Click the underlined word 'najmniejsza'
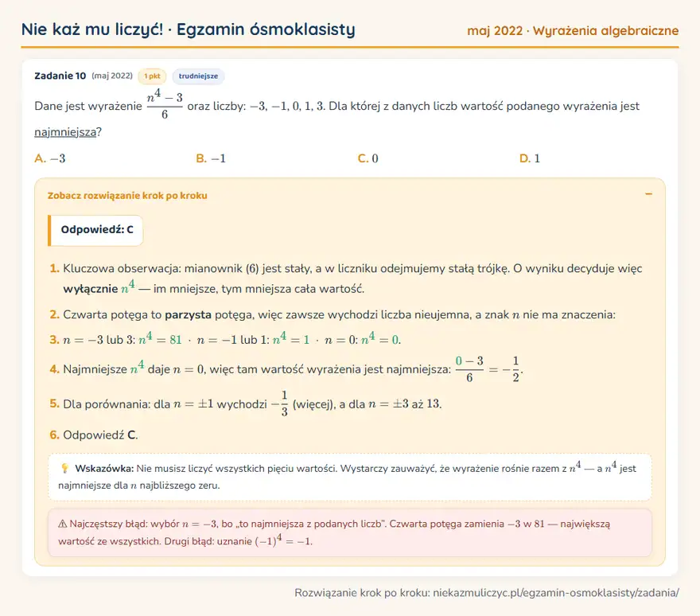 (65, 132)
